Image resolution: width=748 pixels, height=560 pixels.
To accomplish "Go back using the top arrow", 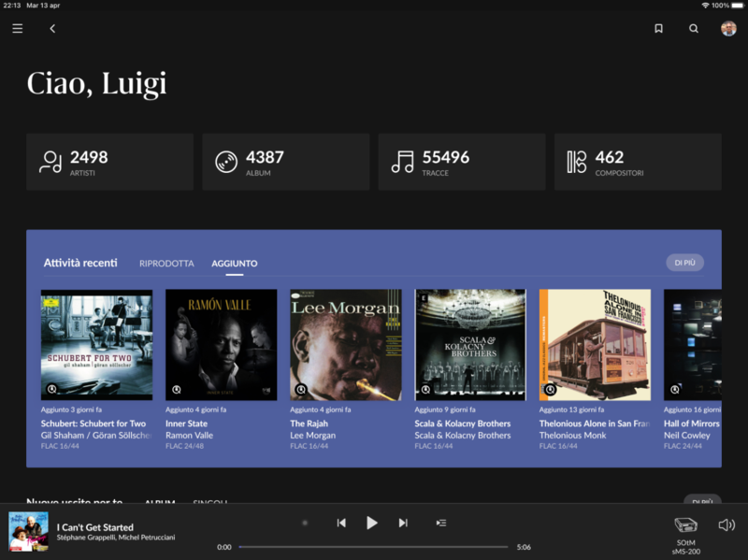I will pos(52,29).
